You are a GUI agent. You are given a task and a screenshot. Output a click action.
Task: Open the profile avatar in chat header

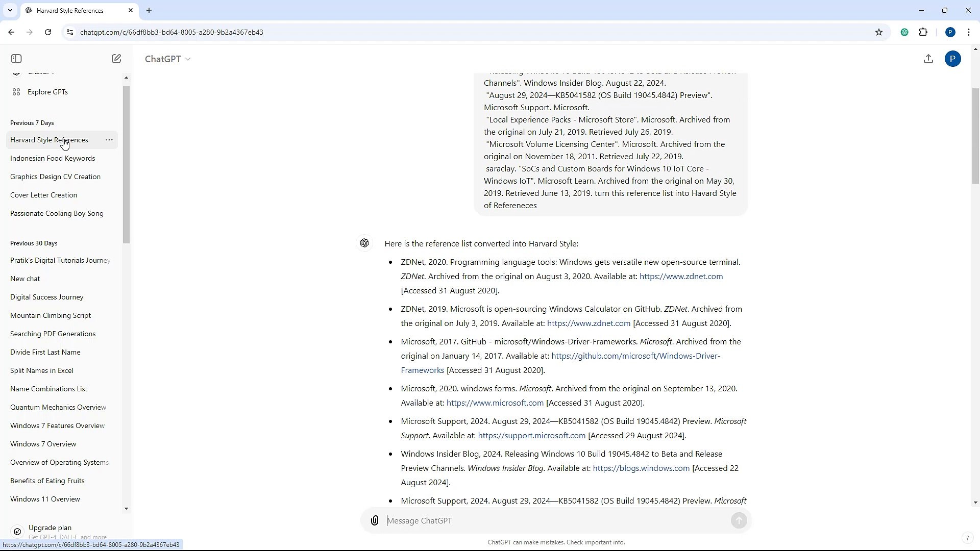pos(952,59)
